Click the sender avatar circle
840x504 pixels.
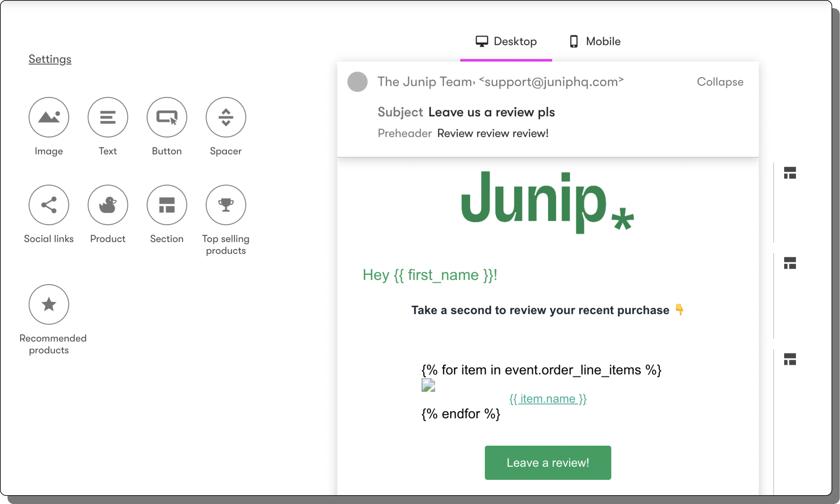[357, 82]
